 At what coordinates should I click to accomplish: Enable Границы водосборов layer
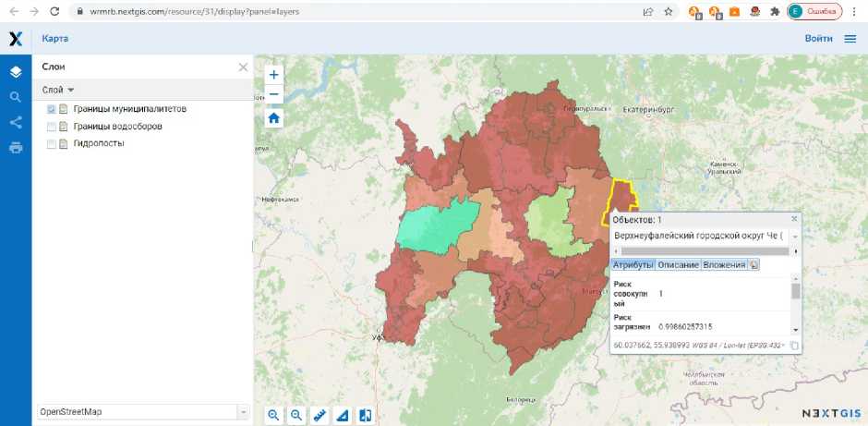click(x=52, y=127)
